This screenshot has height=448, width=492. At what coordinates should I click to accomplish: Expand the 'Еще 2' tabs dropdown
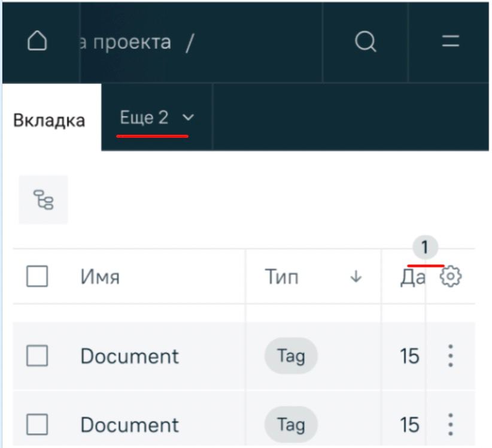(x=157, y=118)
